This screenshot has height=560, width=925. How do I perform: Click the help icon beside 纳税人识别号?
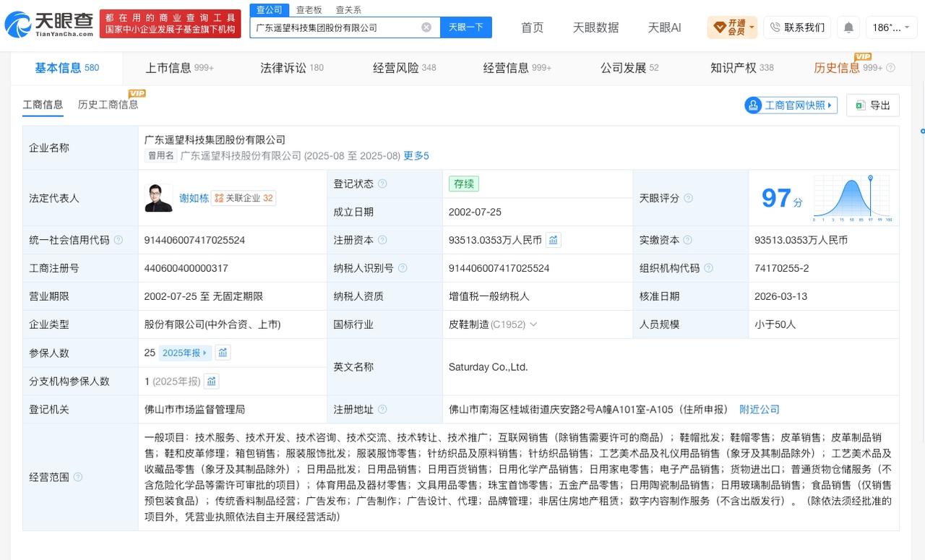click(x=403, y=268)
